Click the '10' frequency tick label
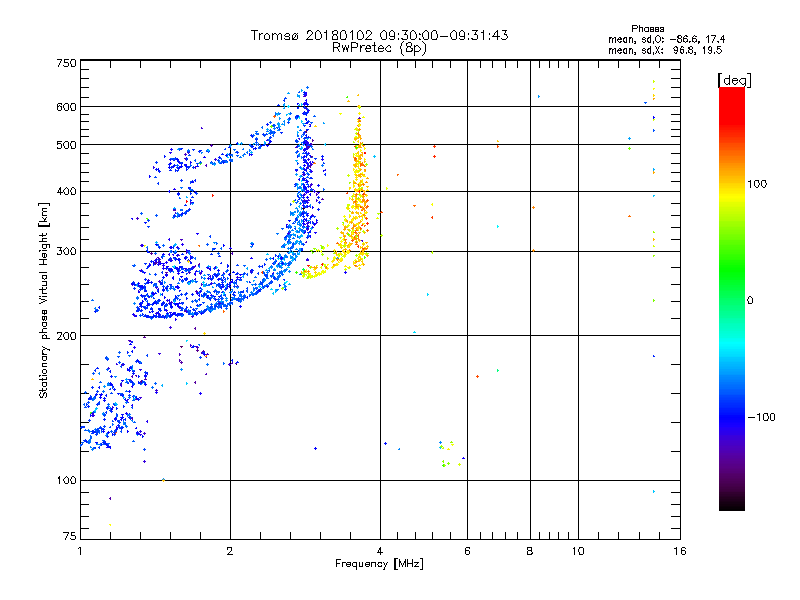Screen dimensions: 800x600 pos(578,551)
